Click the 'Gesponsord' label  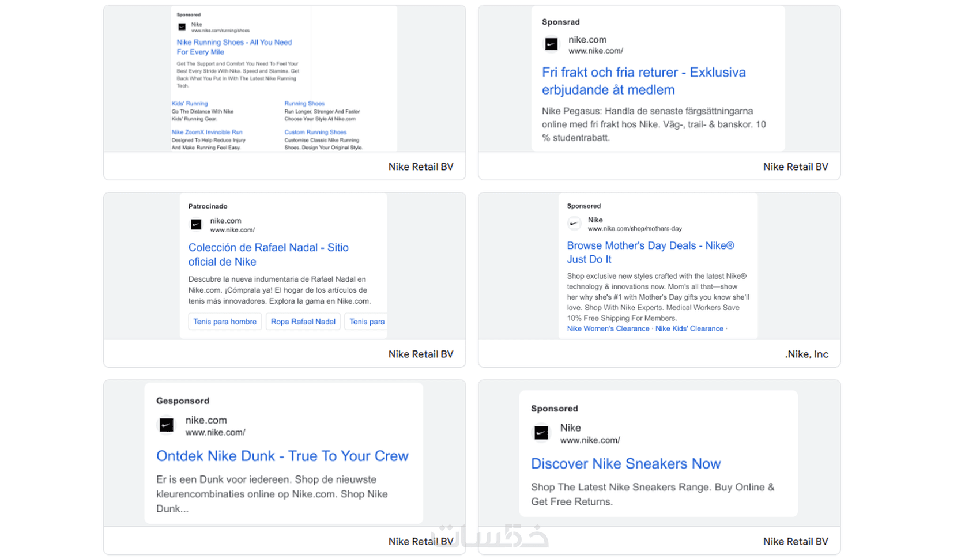tap(183, 401)
